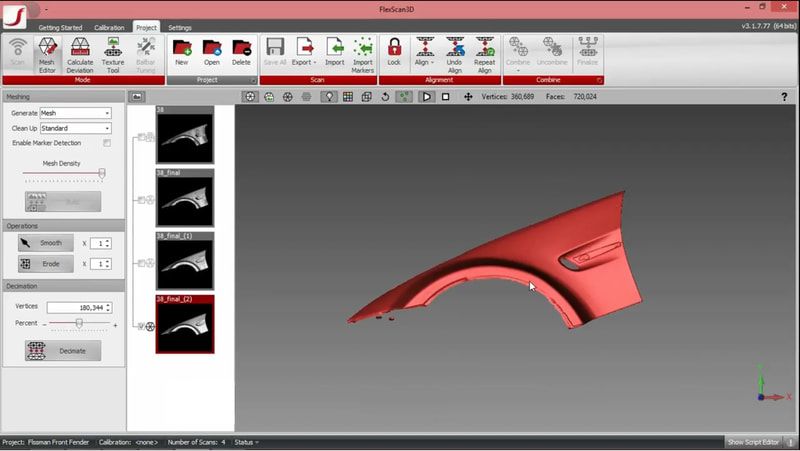Select the Texture Tool
This screenshot has height=451, width=800.
[x=113, y=52]
